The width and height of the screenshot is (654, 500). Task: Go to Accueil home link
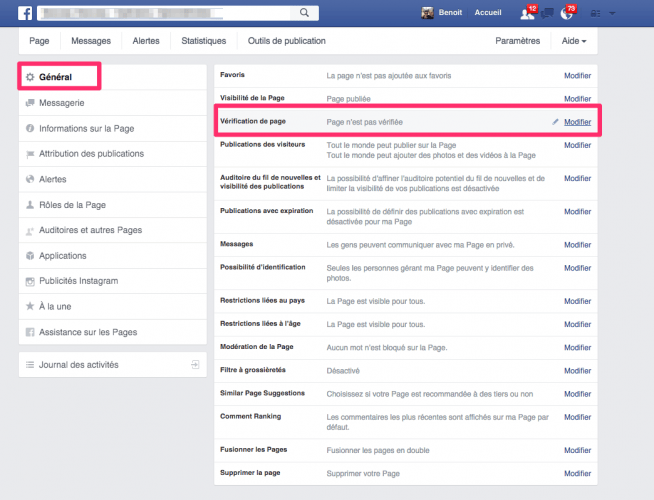tap(488, 13)
